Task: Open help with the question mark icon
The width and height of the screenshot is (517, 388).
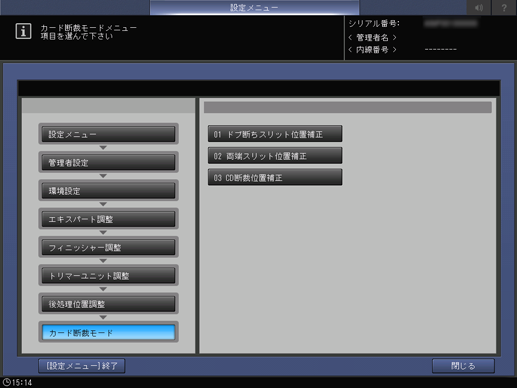Action: click(504, 7)
